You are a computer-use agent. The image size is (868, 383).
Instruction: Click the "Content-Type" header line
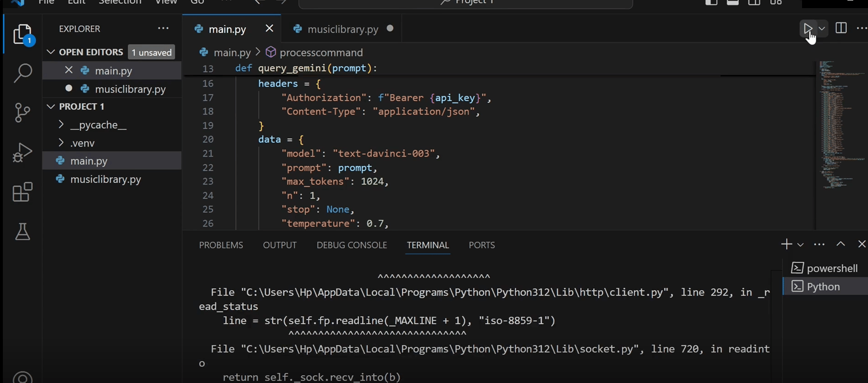coord(380,112)
